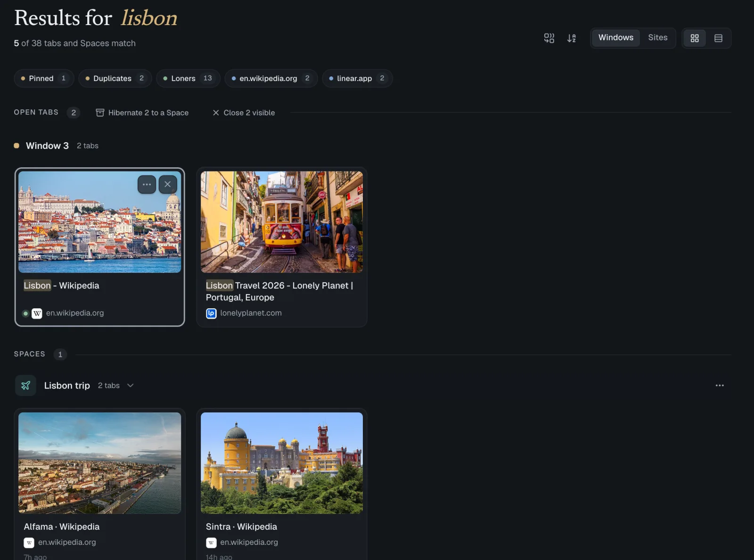Switch to grid view layout
The width and height of the screenshot is (754, 560).
tap(695, 38)
